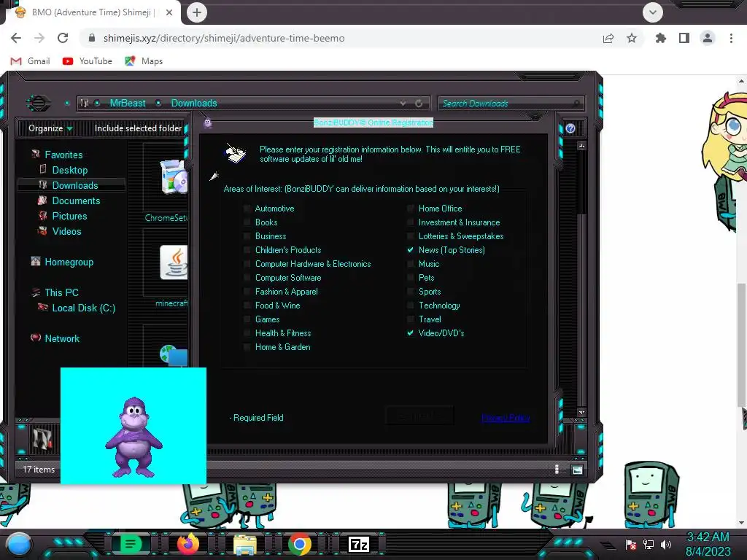Share this page via address bar icon
This screenshot has height=560, width=747.
[x=608, y=38]
